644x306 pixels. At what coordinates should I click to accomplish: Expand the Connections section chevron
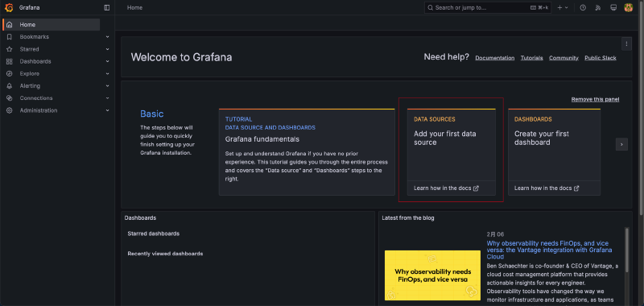107,98
